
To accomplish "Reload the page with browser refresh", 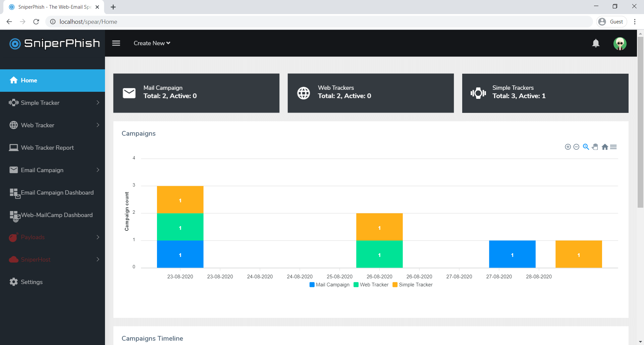I will (x=36, y=21).
